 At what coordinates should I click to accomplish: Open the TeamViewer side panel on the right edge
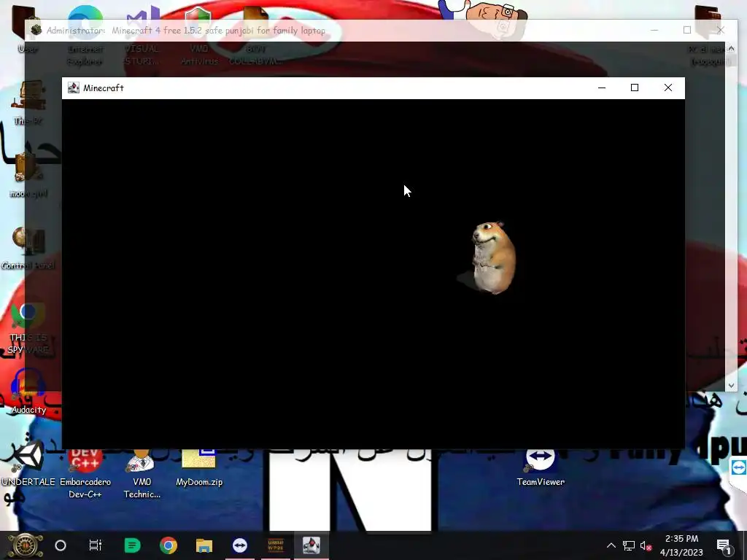click(738, 467)
